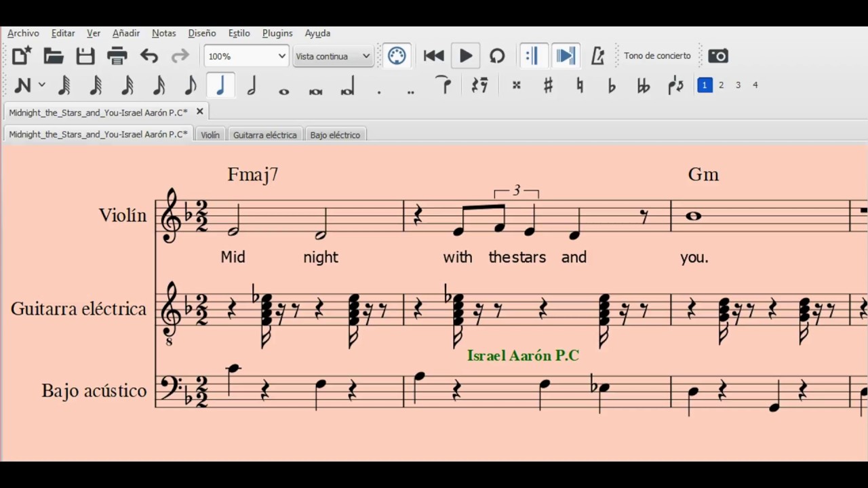Switch to Bajo eléctrico part tab
The width and height of the screenshot is (868, 488).
pos(335,135)
